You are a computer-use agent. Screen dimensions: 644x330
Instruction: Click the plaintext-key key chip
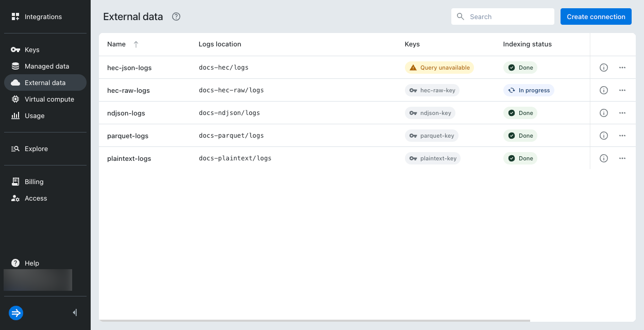coord(433,158)
